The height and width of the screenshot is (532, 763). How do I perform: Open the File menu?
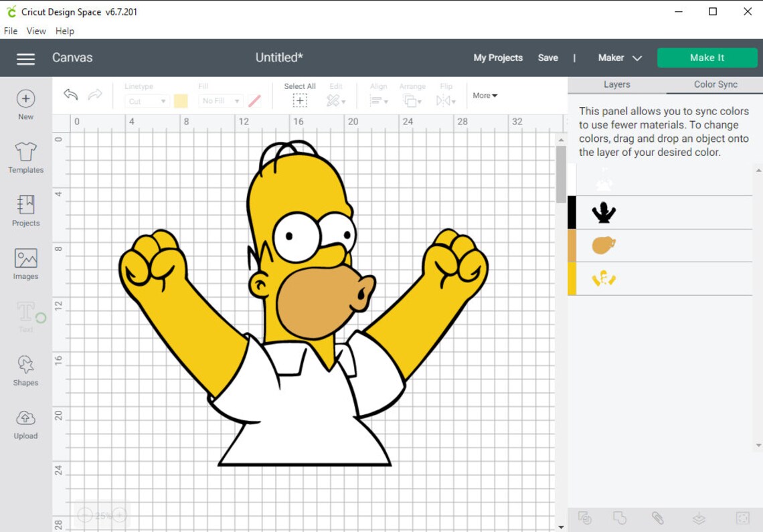(x=11, y=31)
